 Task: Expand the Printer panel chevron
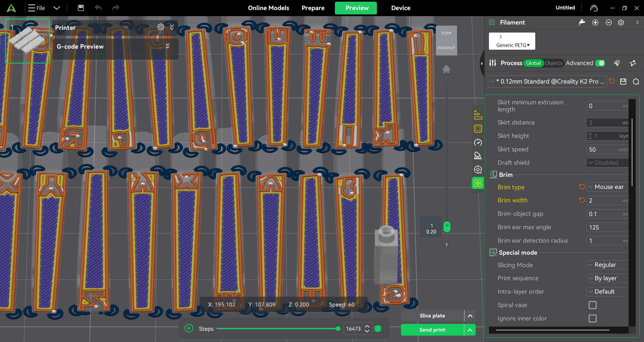[x=172, y=27]
